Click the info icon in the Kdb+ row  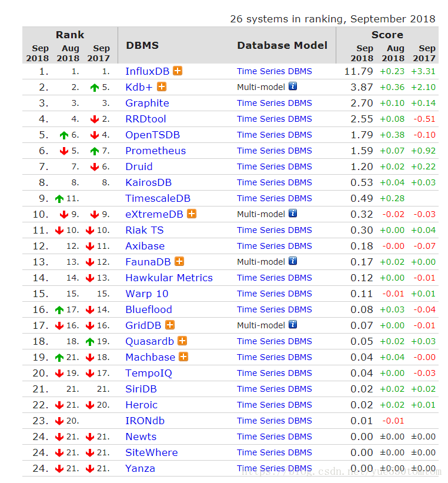coord(293,86)
